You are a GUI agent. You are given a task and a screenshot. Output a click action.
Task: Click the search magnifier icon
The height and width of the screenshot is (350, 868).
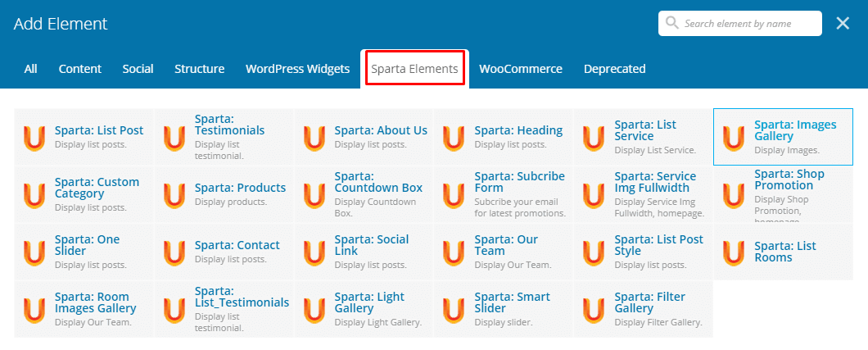tap(672, 24)
